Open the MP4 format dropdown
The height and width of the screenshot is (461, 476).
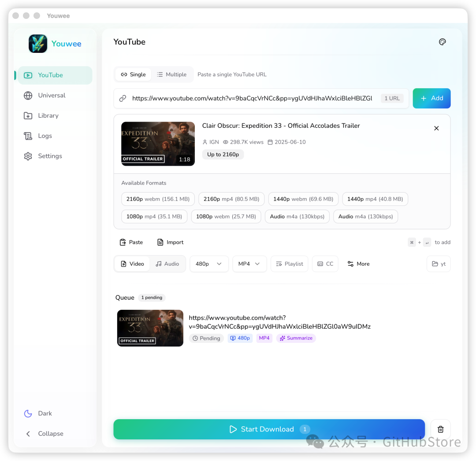pos(249,264)
